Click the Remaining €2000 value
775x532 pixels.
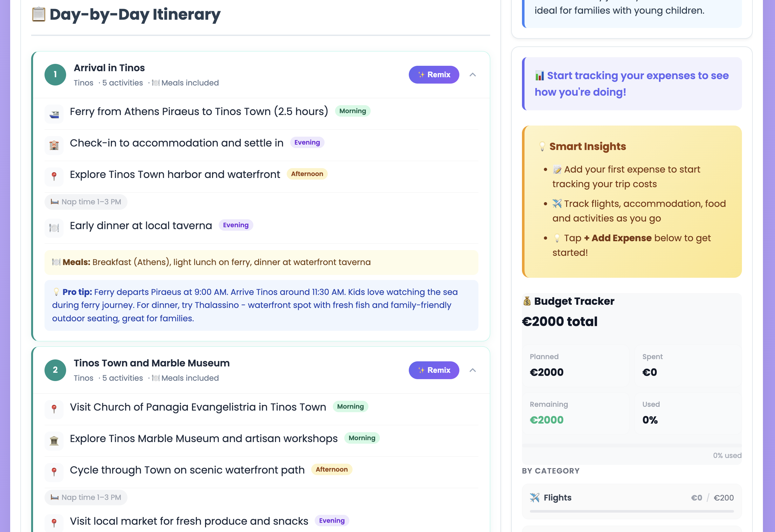click(546, 420)
